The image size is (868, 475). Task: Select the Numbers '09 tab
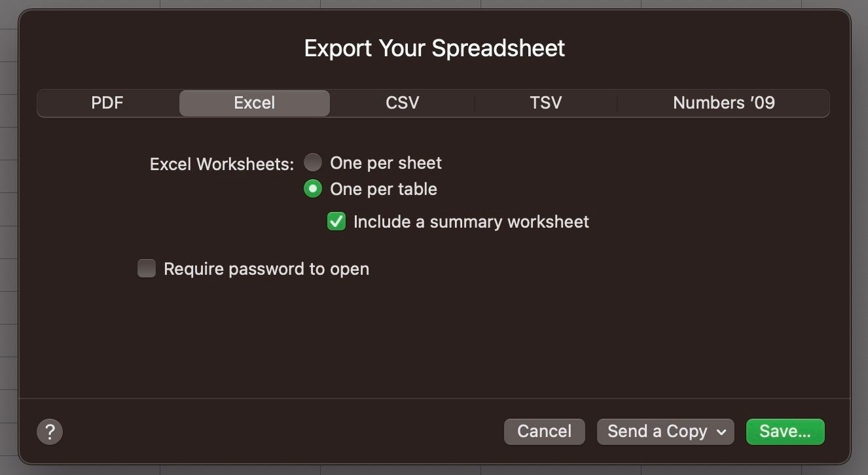[x=723, y=103]
